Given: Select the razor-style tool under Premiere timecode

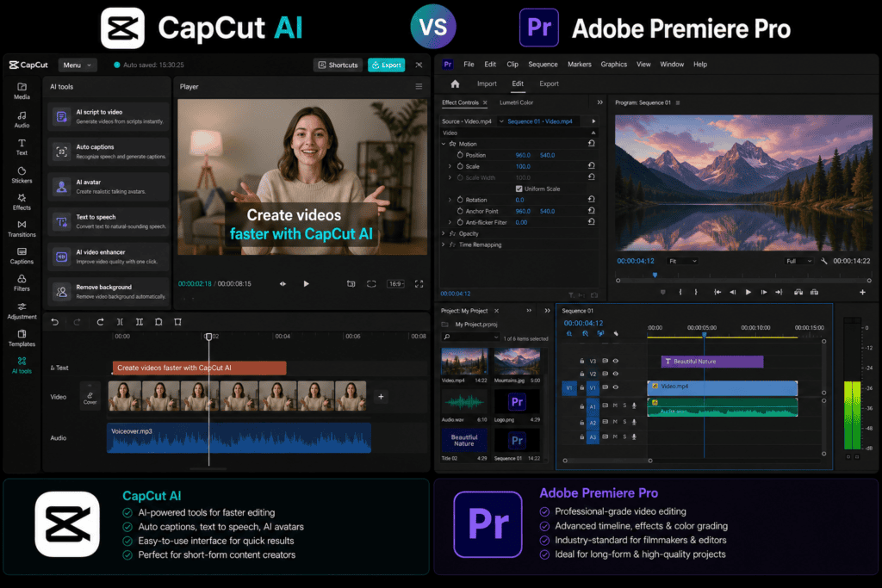Looking at the screenshot, I should click(x=616, y=333).
